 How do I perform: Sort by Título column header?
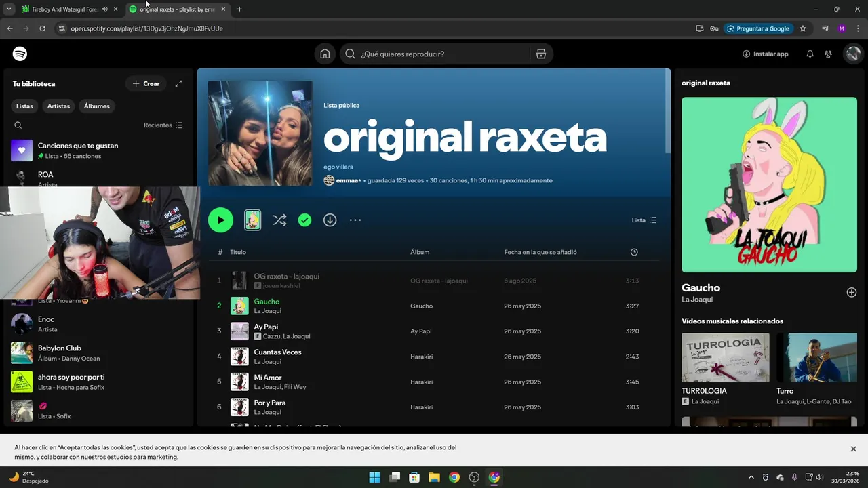tap(237, 252)
